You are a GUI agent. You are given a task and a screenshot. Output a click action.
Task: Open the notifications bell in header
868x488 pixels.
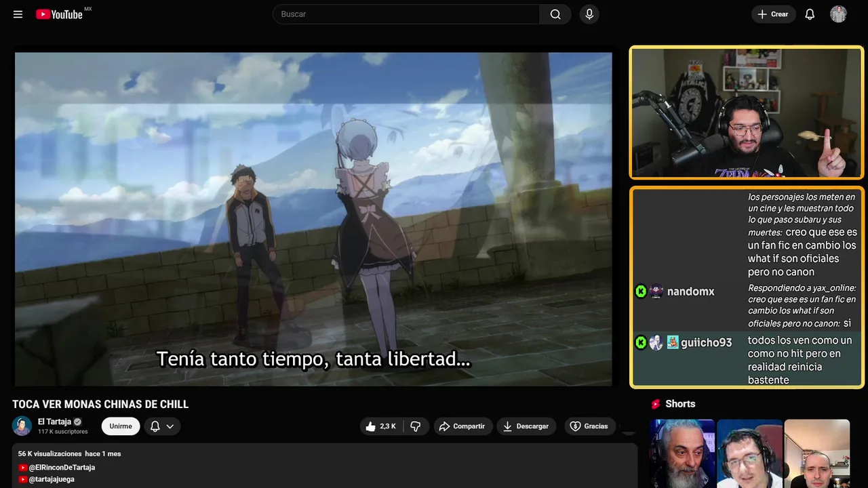click(x=810, y=14)
